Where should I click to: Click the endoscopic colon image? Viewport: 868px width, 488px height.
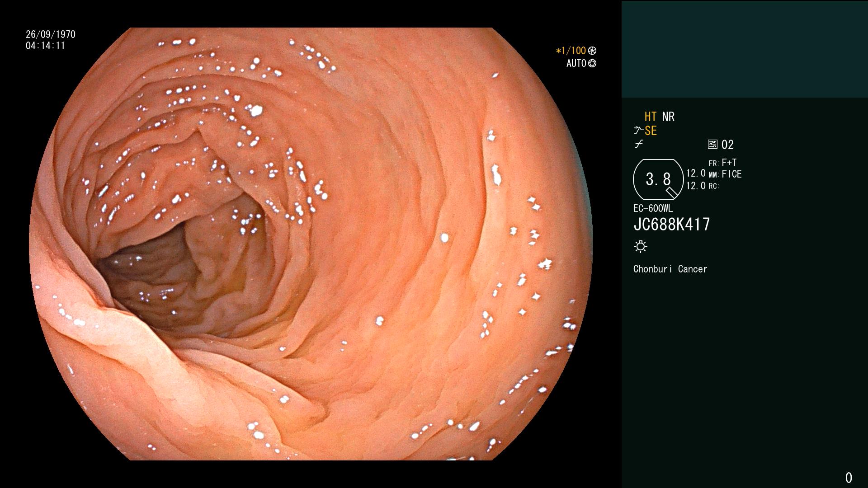pyautogui.click(x=311, y=244)
